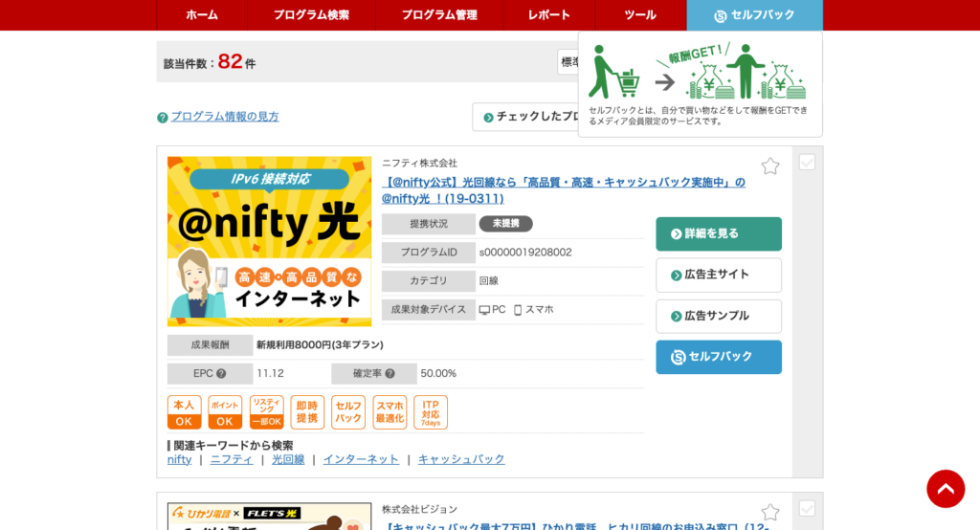Screen dimensions: 980x530
Task: Check the checkbox for the @nifty光 program
Action: tap(807, 163)
